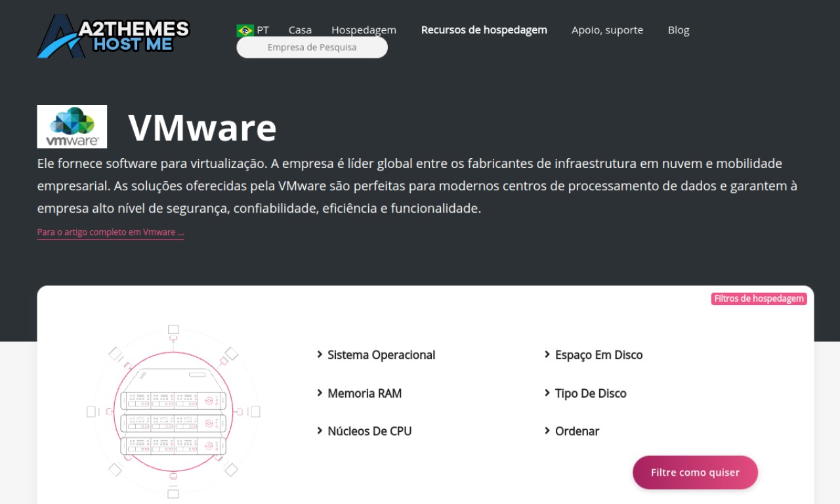The height and width of the screenshot is (504, 840).
Task: Expand the Tipo De Disco filter
Action: click(x=585, y=393)
